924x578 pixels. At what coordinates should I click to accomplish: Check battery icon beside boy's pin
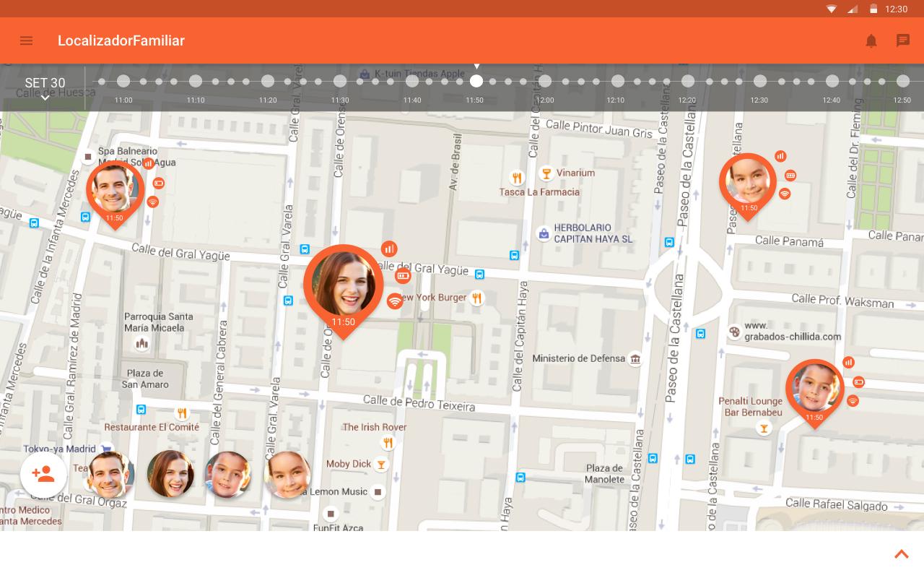pyautogui.click(x=858, y=381)
